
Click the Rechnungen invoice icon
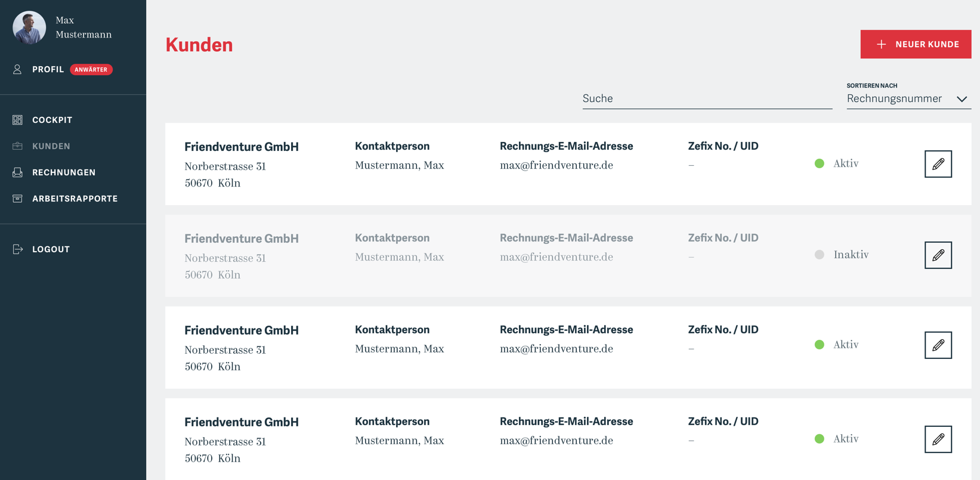(x=17, y=172)
